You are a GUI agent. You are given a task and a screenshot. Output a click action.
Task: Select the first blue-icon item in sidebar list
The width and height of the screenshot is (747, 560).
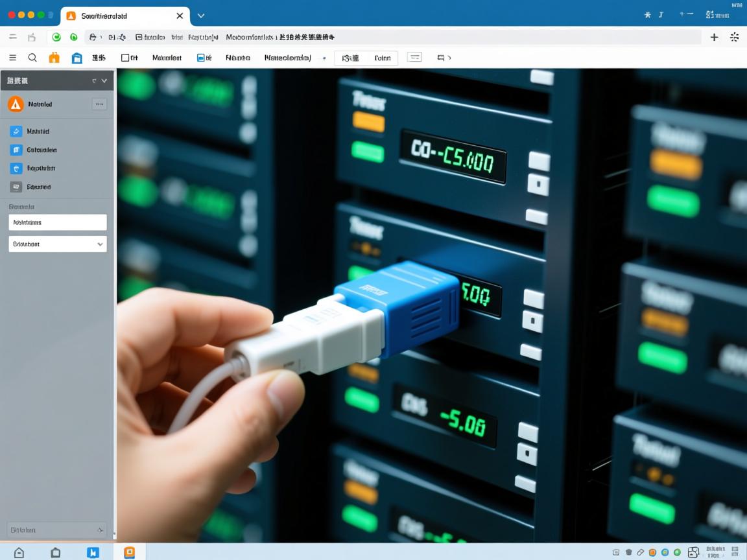coord(16,131)
